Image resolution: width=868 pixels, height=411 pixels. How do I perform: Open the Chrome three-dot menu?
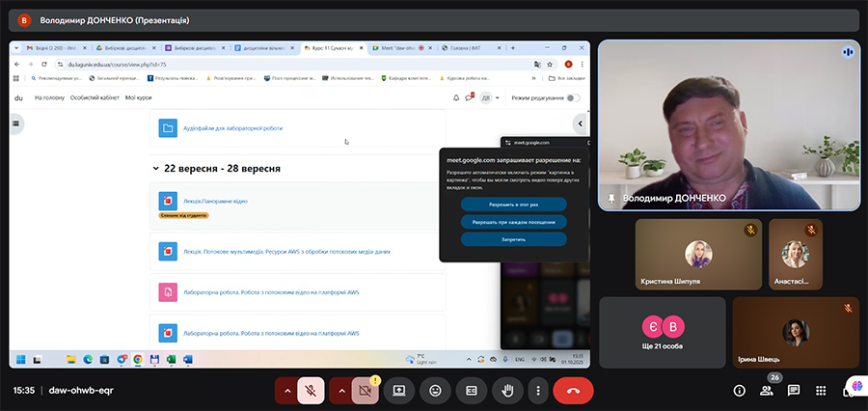click(582, 65)
